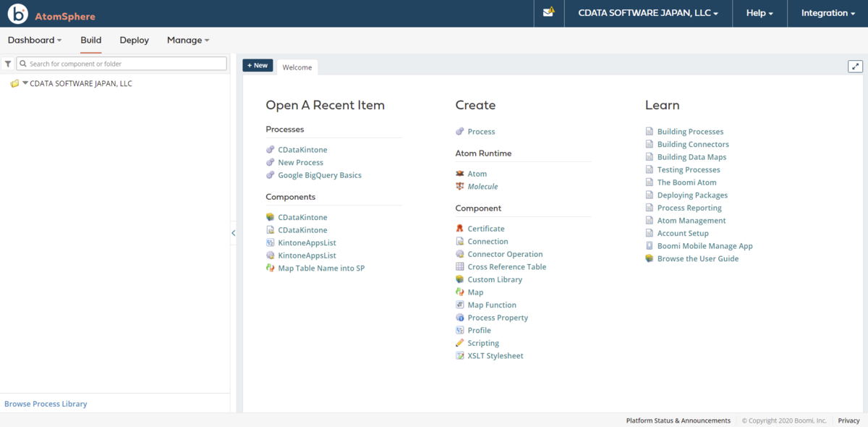Open the Atom Management guide
Viewport: 868px width, 427px height.
point(692,221)
